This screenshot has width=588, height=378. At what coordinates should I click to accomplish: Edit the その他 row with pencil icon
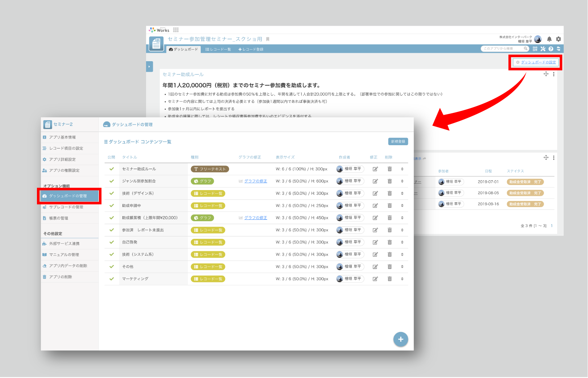coord(375,267)
